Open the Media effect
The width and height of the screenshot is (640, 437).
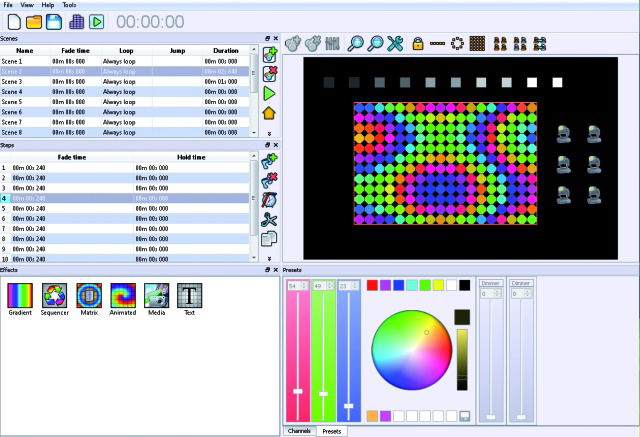point(156,295)
